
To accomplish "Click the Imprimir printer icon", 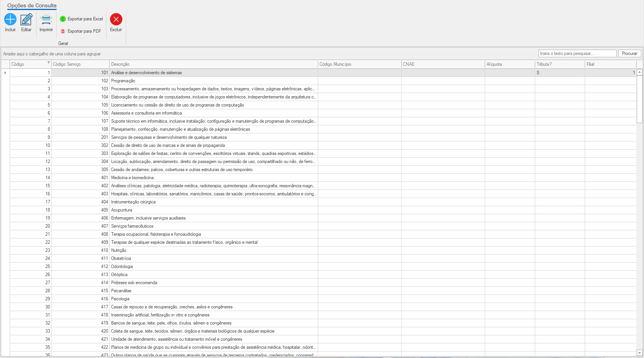I will 46,19.
